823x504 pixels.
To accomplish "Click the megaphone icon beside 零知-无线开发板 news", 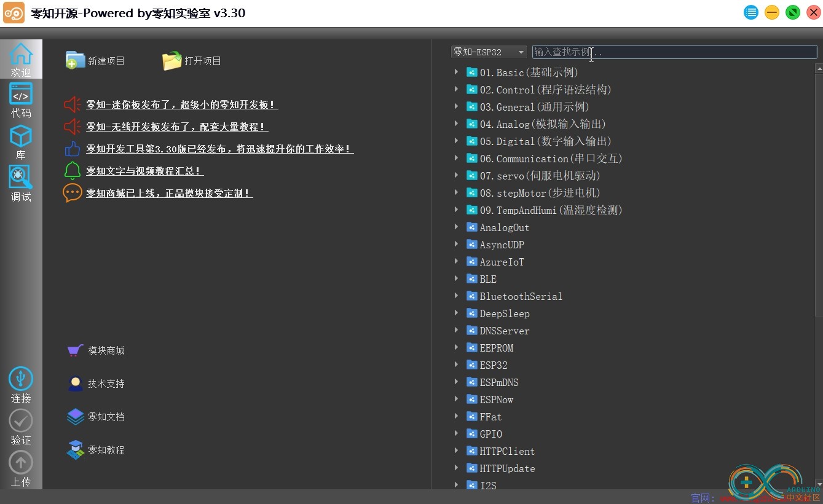I will [73, 127].
